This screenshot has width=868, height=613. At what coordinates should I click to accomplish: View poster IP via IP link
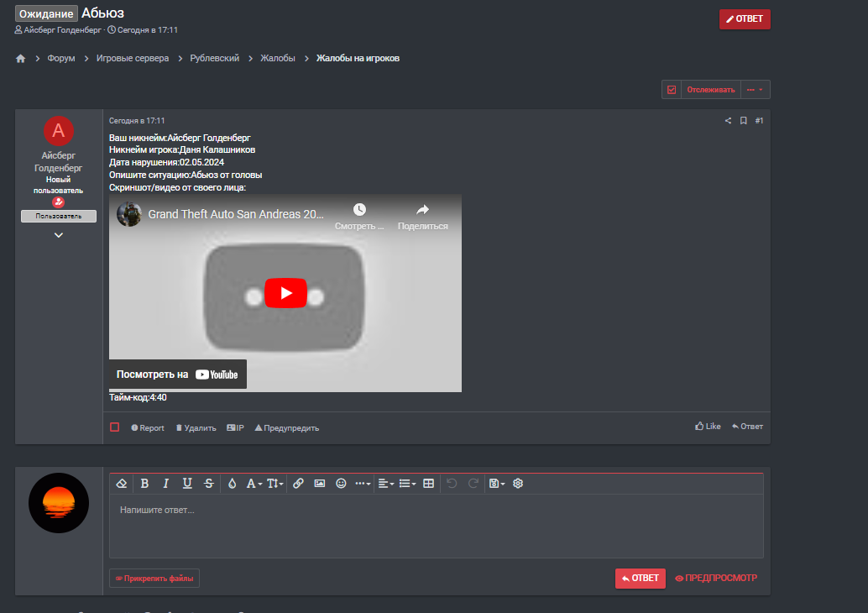(x=235, y=428)
